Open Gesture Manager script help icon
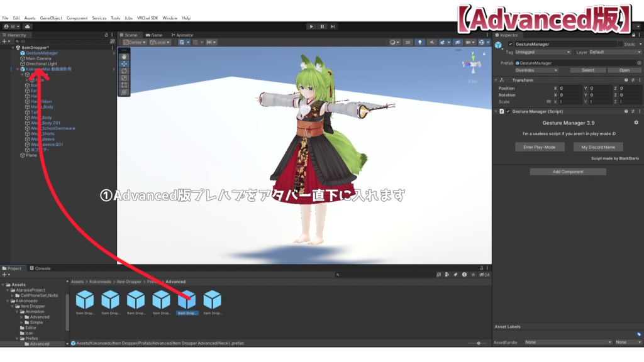 click(x=626, y=111)
